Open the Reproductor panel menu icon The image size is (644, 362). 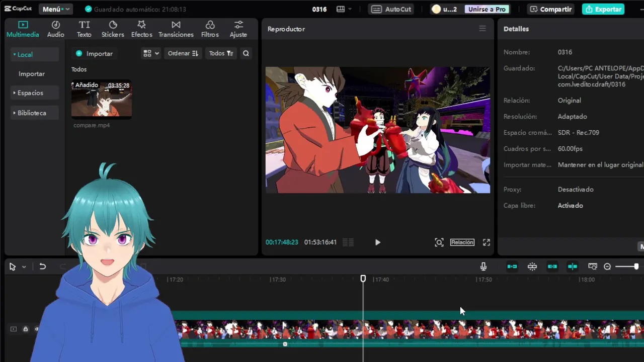click(x=482, y=29)
